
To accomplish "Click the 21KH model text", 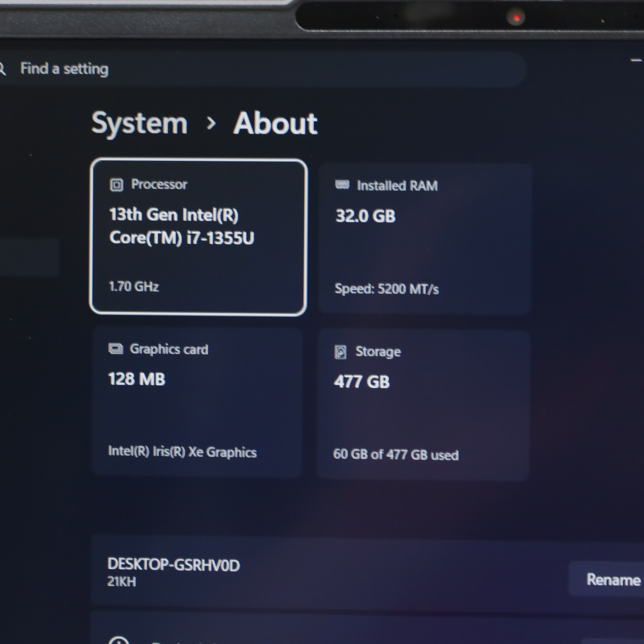I will [x=122, y=582].
